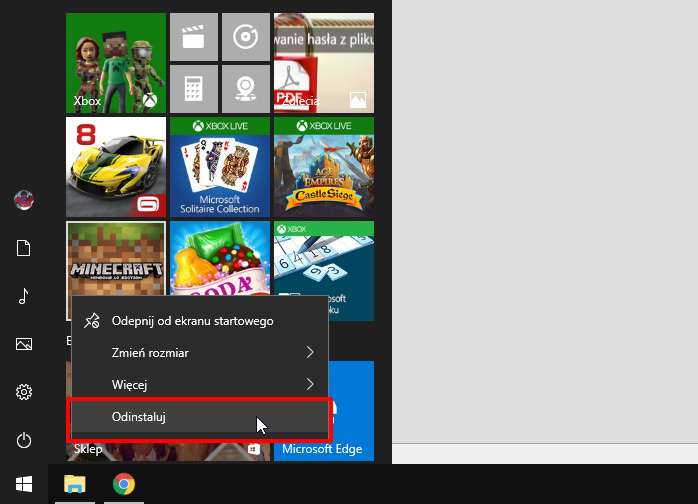Open the Maps tile with webcam-like pin icon
Screen dimensions: 698x504
[246, 89]
